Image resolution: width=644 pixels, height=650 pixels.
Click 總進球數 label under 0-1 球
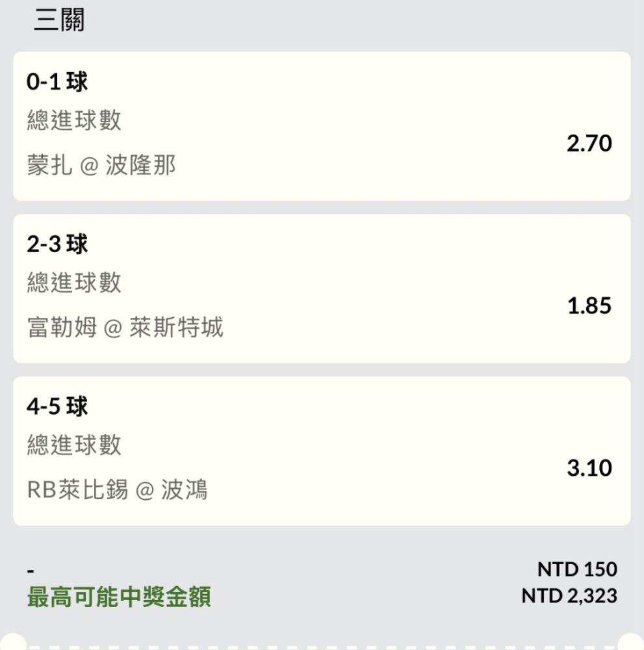74,120
